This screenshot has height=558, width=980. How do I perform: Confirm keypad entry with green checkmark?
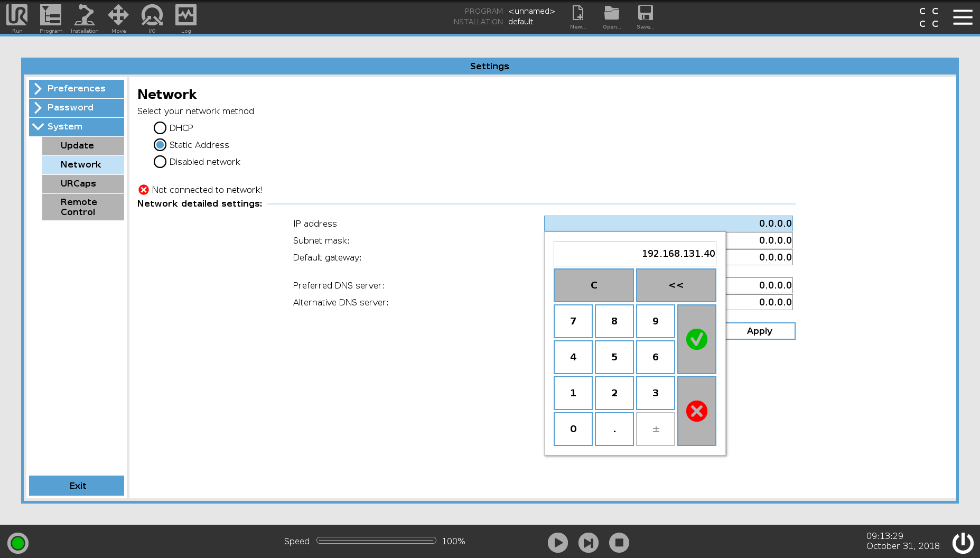coord(697,339)
